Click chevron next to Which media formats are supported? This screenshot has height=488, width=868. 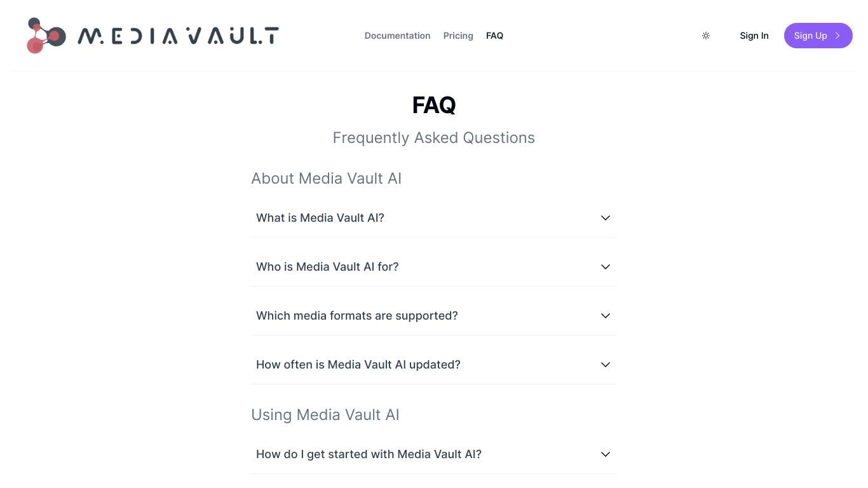(x=606, y=316)
